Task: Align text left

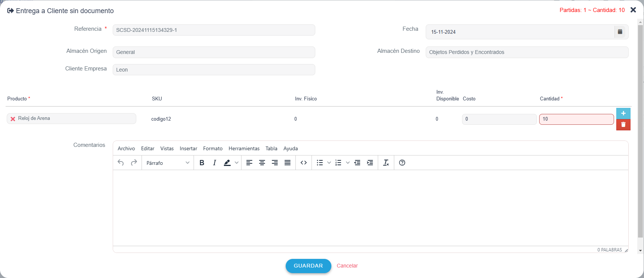Action: point(249,163)
